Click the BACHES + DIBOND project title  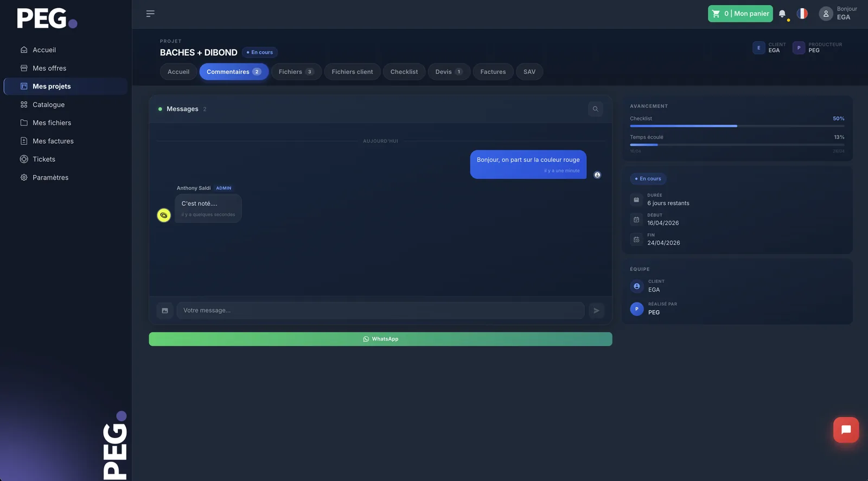click(199, 53)
